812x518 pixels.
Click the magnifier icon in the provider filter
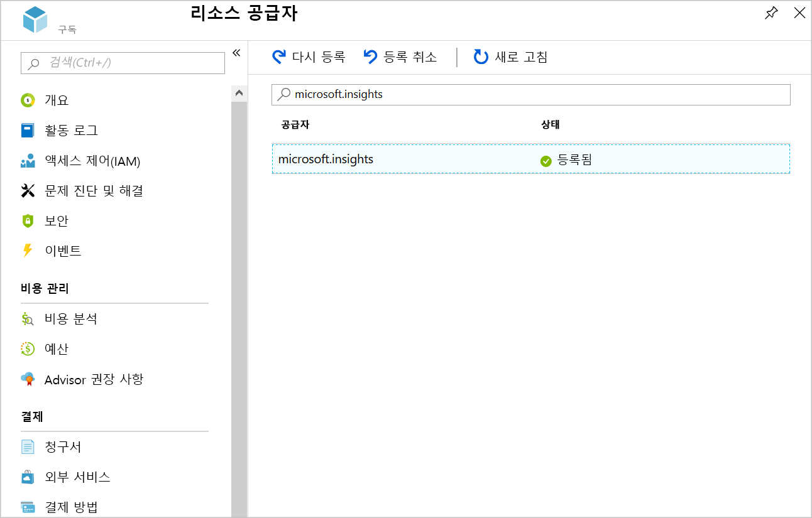284,94
